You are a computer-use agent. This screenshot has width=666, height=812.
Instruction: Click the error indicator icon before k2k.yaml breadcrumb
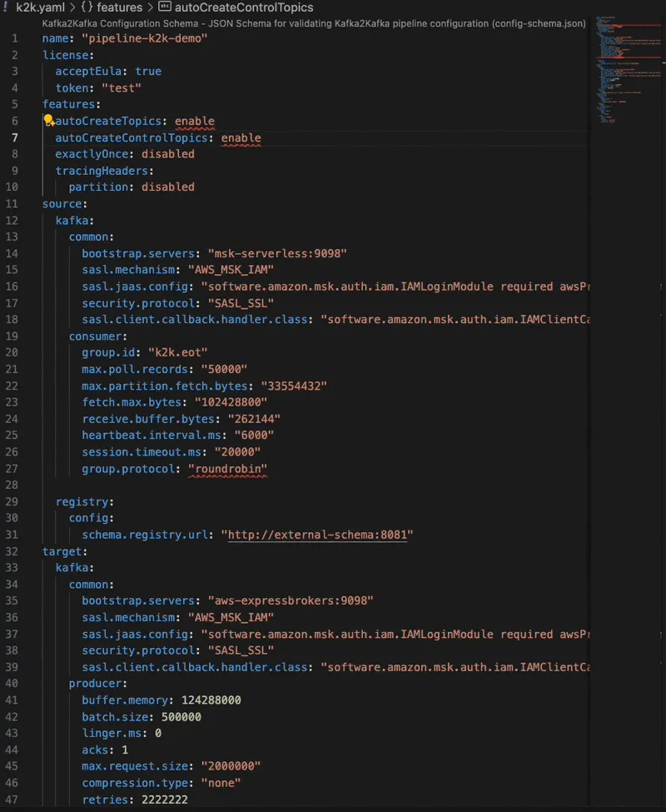click(7, 7)
